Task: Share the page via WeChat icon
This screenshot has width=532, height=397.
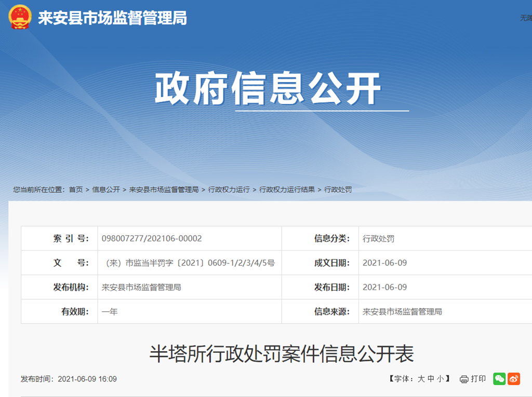Action: pyautogui.click(x=499, y=379)
